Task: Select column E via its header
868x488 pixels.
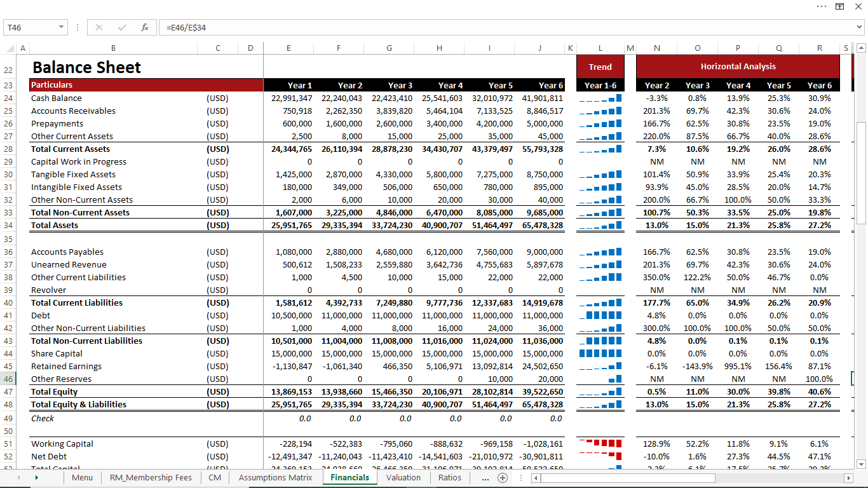Action: 288,48
